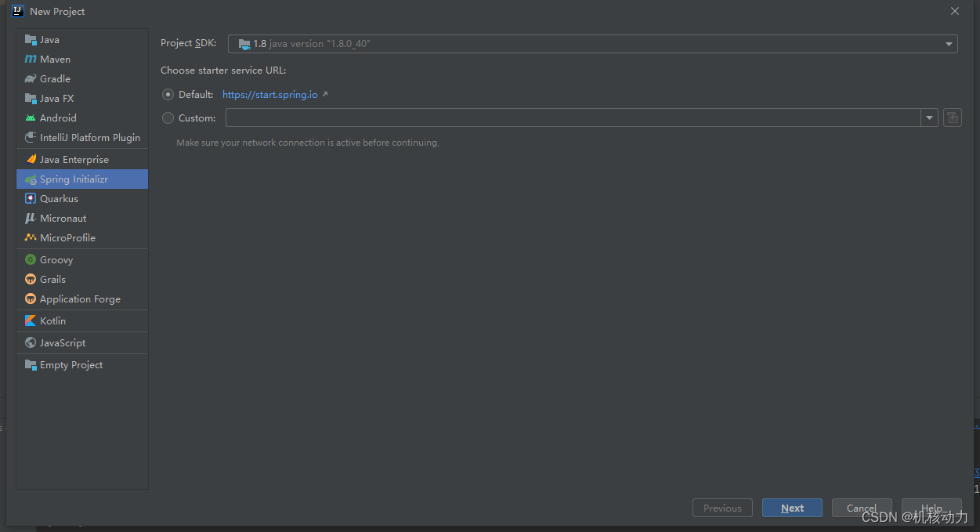980x532 pixels.
Task: Choose Gradle project type
Action: tap(82, 79)
